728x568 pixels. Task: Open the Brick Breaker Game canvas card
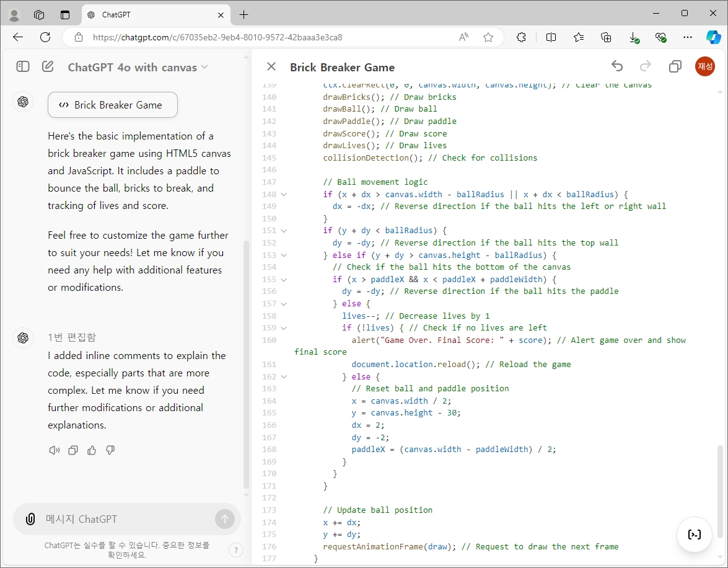click(112, 105)
